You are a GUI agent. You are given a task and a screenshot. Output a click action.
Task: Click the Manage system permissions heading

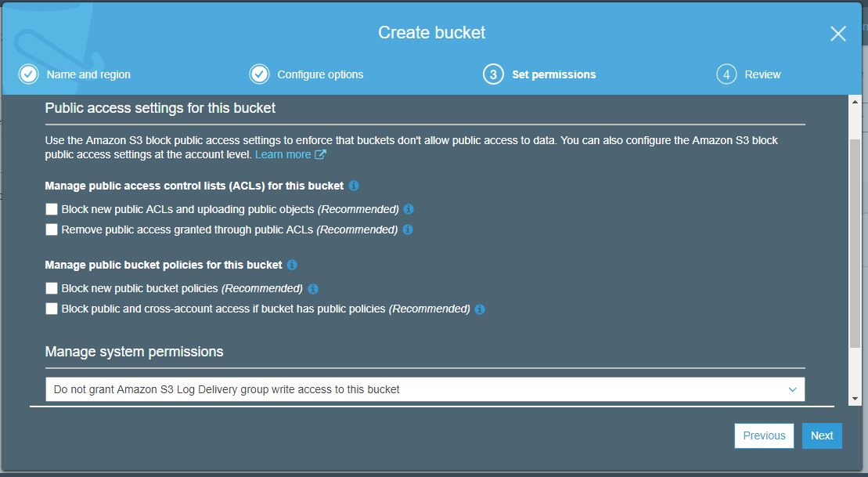point(134,352)
